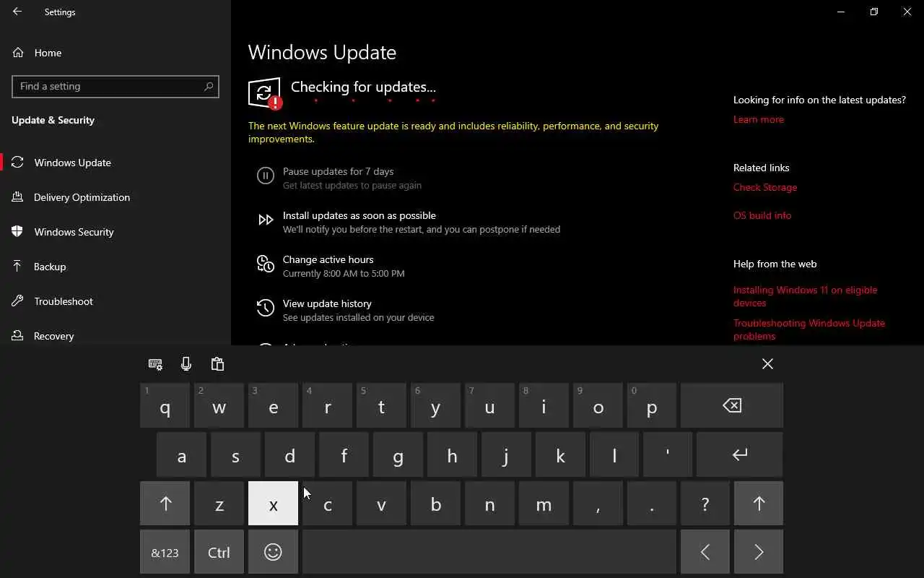Open Troubleshooting Windows Update problems link
Image resolution: width=924 pixels, height=578 pixels.
pos(809,329)
